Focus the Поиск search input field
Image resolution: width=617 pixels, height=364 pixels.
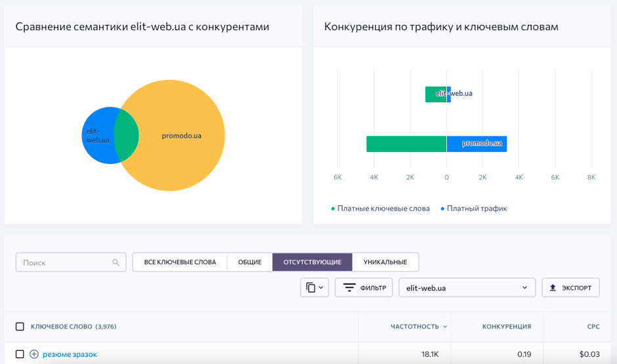pyautogui.click(x=71, y=262)
